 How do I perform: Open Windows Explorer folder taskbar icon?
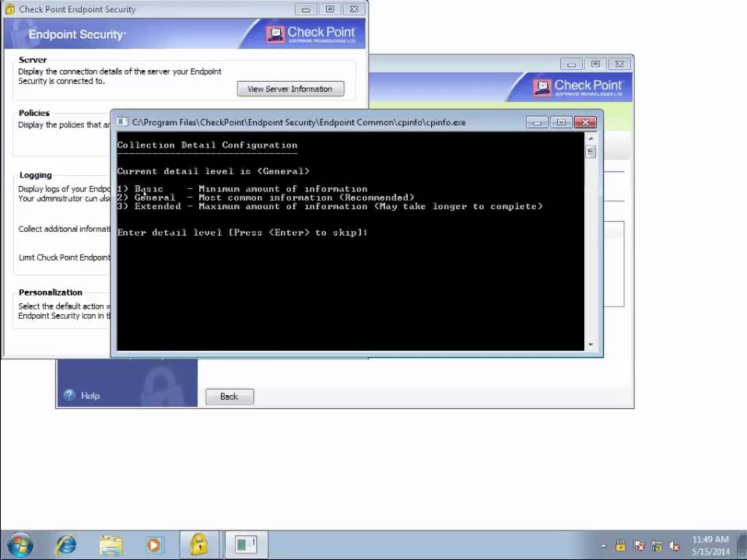tap(110, 544)
